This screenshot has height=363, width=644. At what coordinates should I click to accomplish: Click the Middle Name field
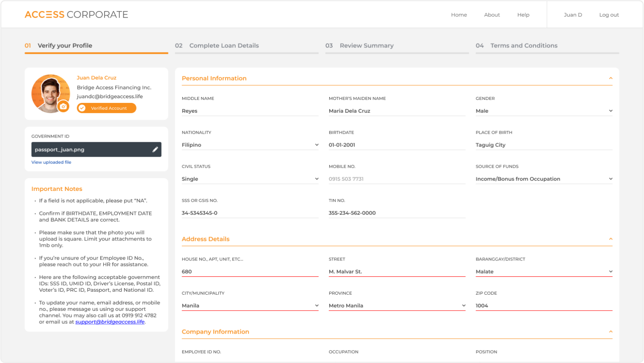point(250,111)
